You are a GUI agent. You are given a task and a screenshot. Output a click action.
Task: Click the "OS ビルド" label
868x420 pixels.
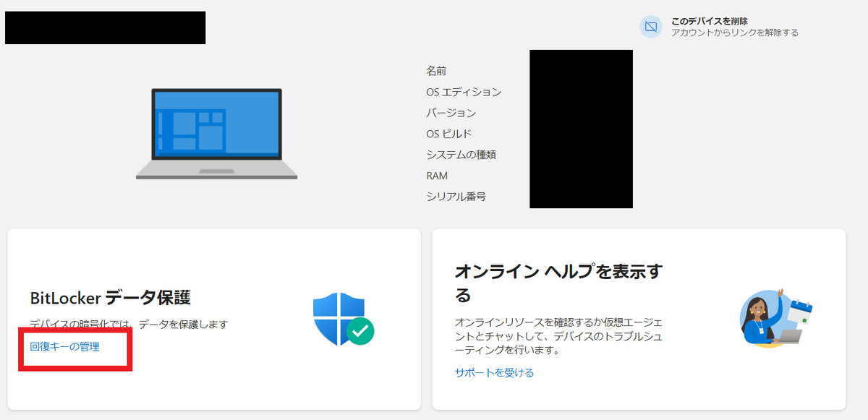[x=448, y=134]
